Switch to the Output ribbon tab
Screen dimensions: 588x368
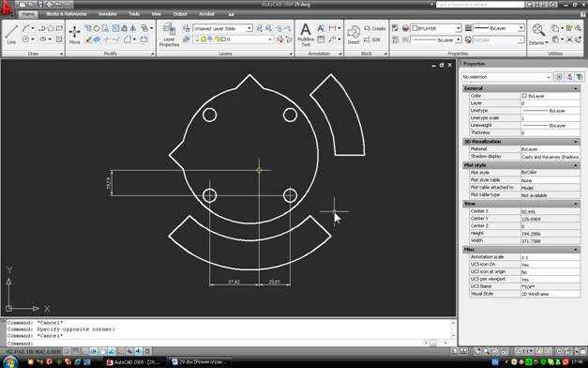[180, 14]
